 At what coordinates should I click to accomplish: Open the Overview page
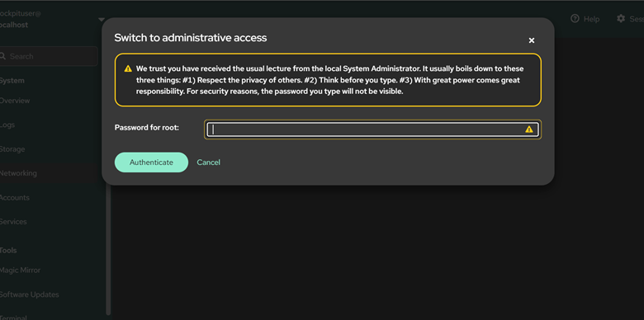15,101
